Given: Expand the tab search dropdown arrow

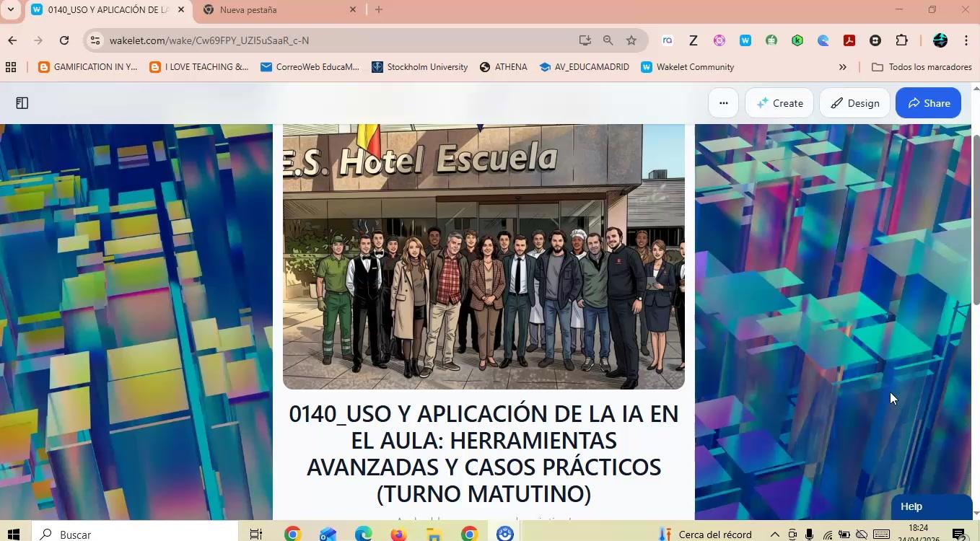Looking at the screenshot, I should tap(10, 9).
